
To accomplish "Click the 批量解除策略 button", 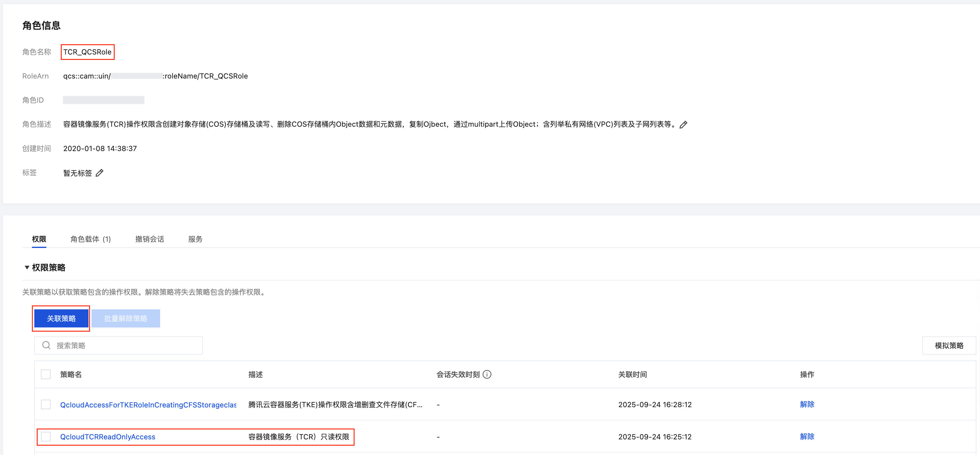I will coord(126,318).
